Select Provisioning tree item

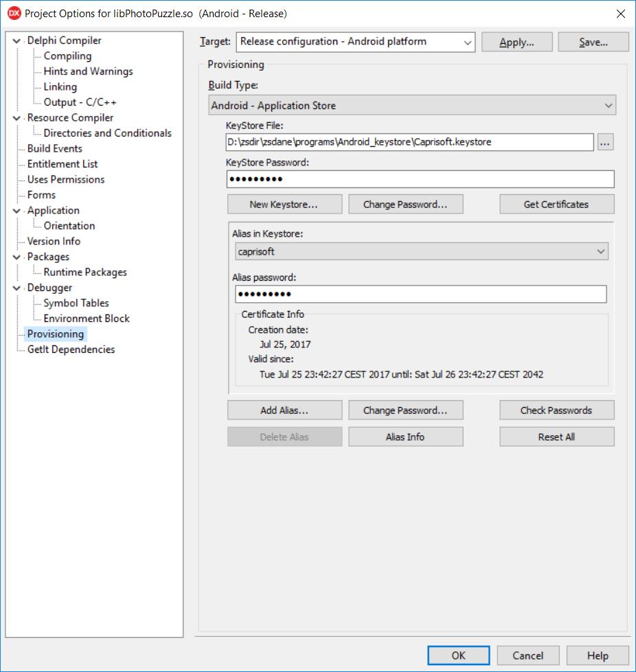click(x=56, y=334)
